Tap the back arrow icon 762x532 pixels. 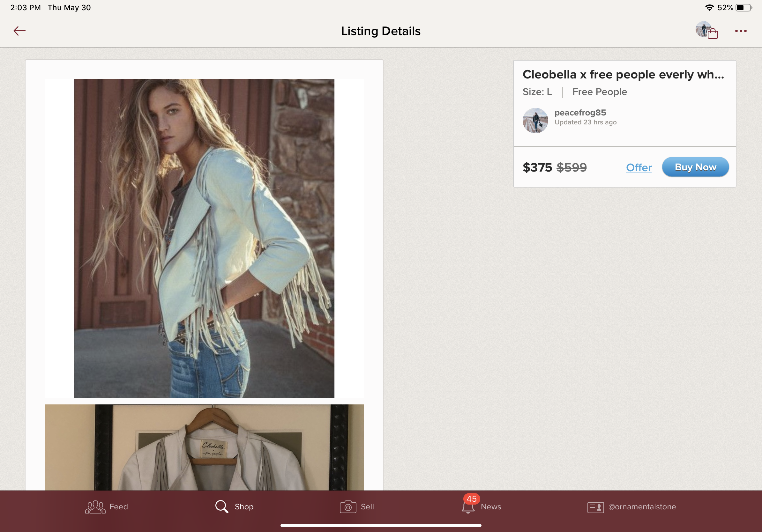pyautogui.click(x=19, y=31)
